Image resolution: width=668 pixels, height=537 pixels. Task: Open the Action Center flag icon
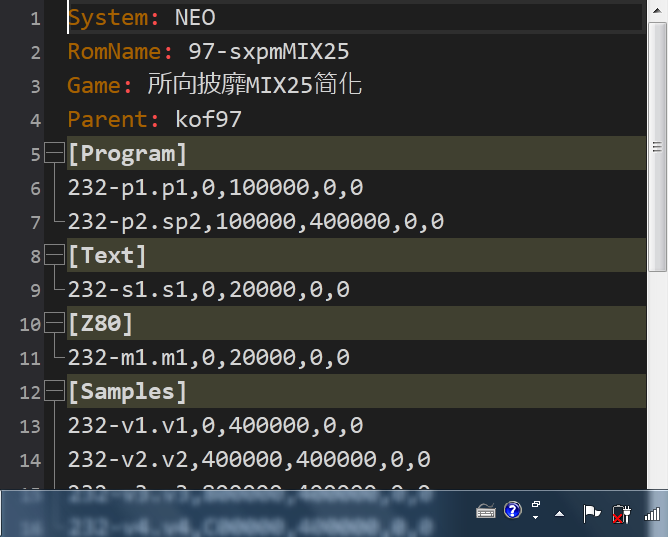592,512
